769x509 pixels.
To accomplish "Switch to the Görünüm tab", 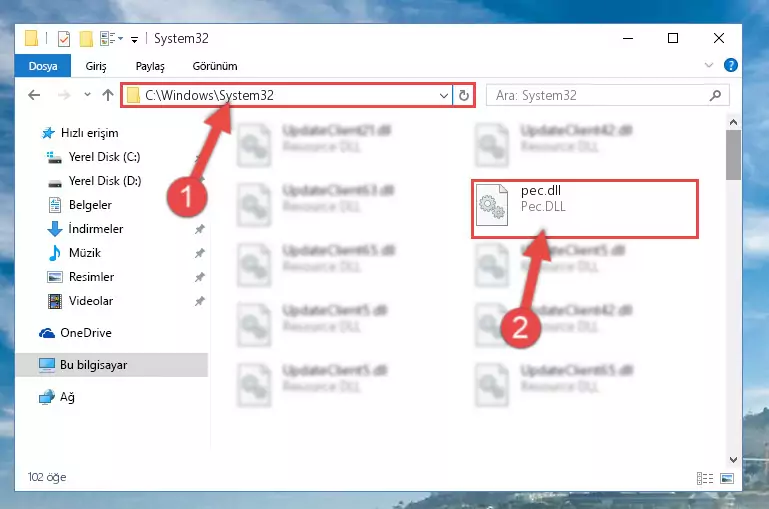I will [x=215, y=66].
